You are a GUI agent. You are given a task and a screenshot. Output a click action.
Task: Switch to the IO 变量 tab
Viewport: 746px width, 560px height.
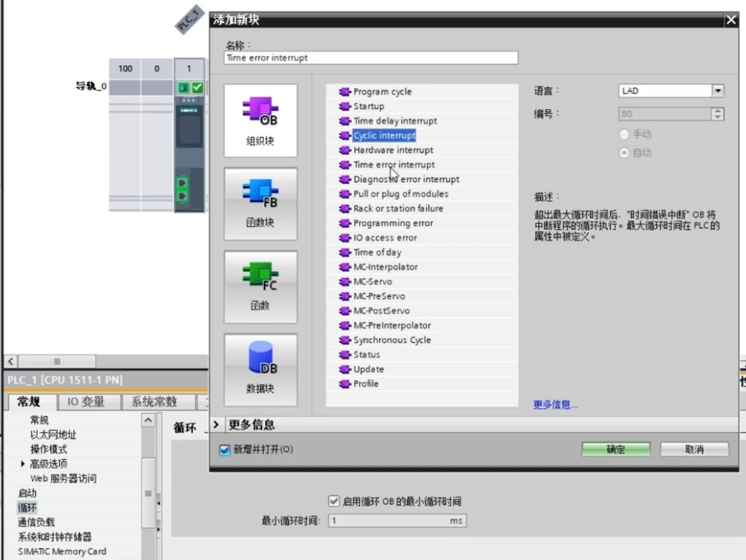[86, 402]
